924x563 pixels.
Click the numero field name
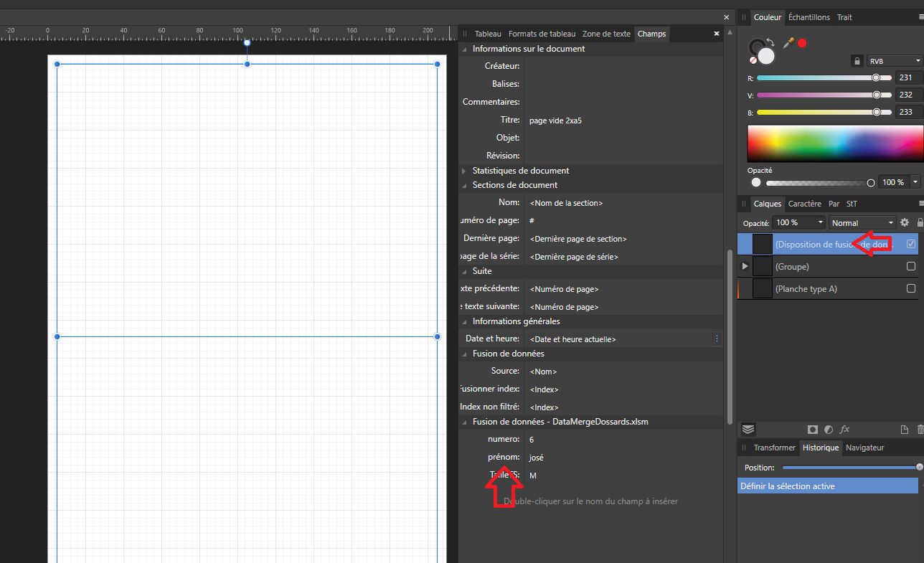point(502,439)
